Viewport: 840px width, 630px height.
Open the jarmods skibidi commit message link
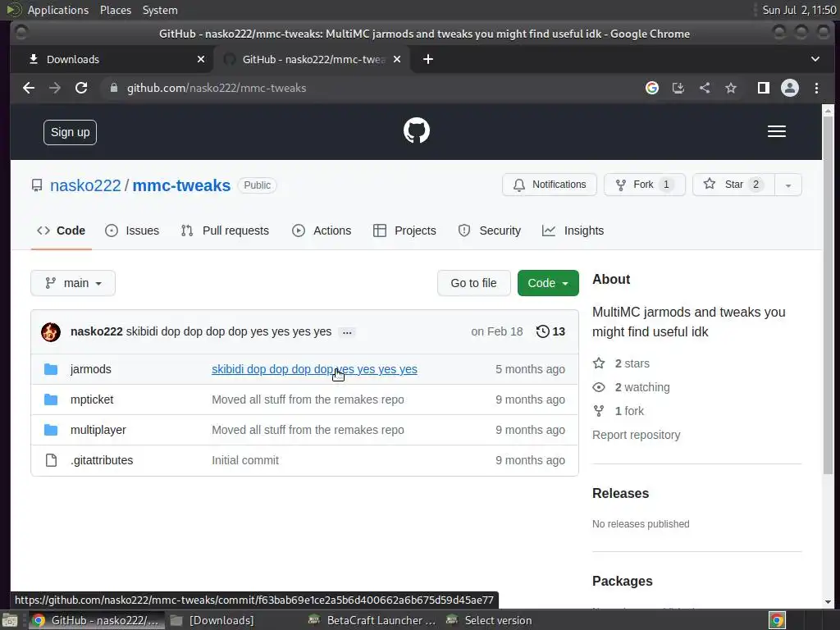314,369
